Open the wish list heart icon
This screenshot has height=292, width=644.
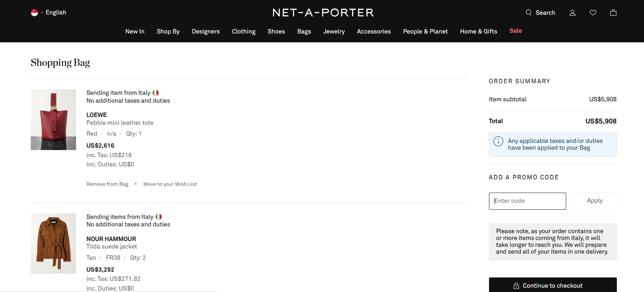(593, 13)
